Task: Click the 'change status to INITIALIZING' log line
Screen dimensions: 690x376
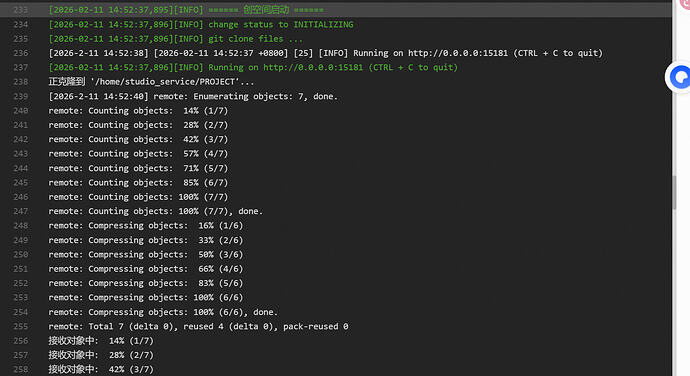Action: (x=201, y=24)
